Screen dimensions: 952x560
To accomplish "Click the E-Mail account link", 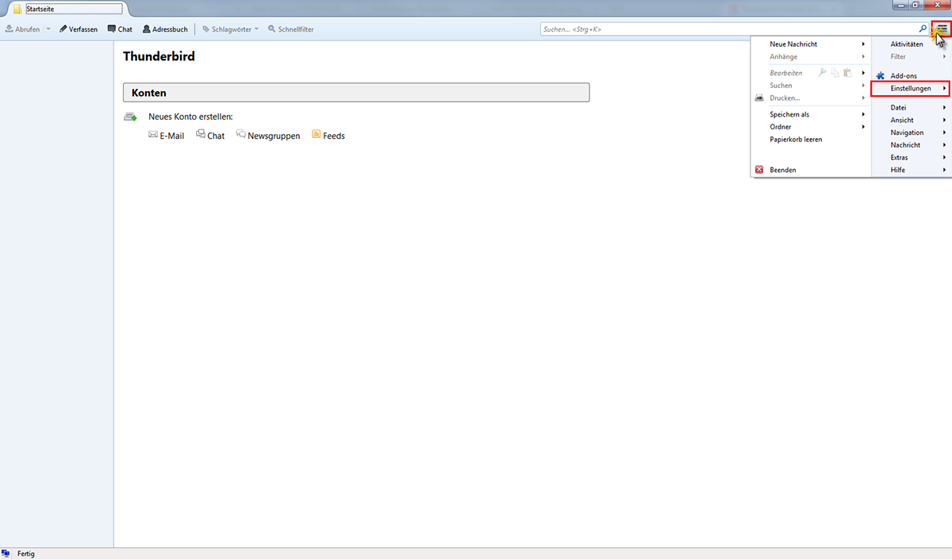I will pos(171,136).
